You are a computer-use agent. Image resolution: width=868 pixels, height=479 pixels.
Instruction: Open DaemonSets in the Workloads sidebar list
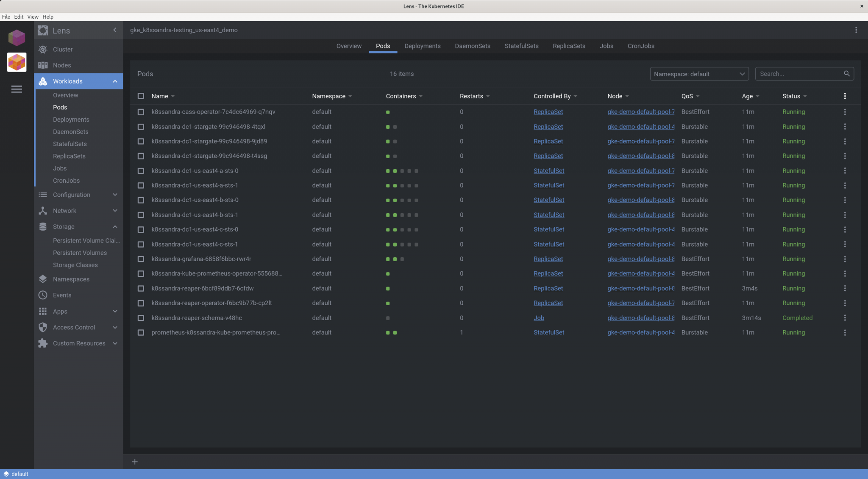[x=70, y=132]
